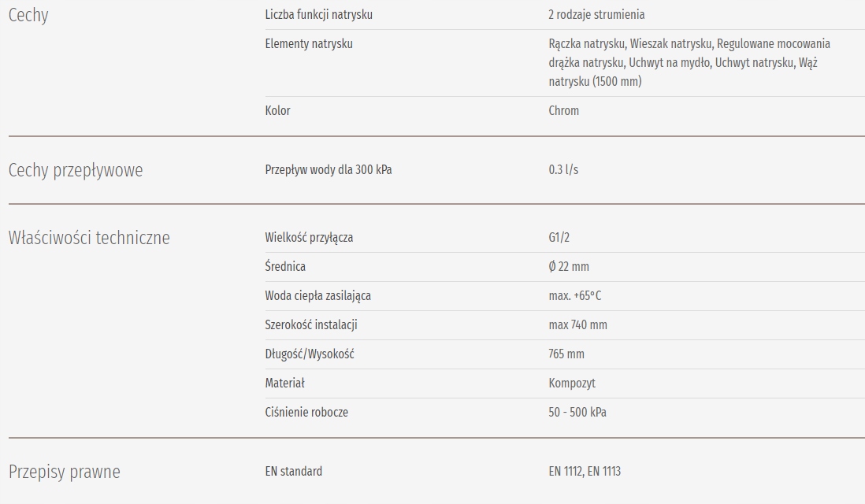
Task: Click the Cechy przepływowe section heading
Action: click(76, 170)
